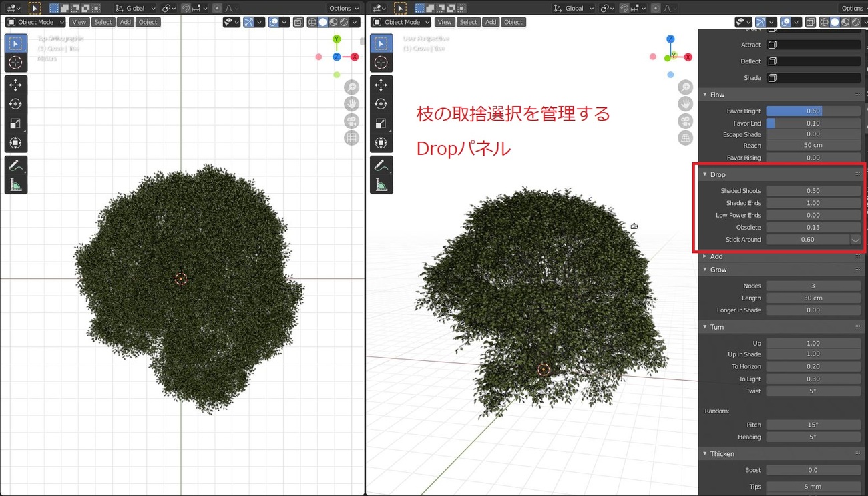The image size is (868, 496).
Task: Select the Move tool in left viewport
Action: pos(15,85)
